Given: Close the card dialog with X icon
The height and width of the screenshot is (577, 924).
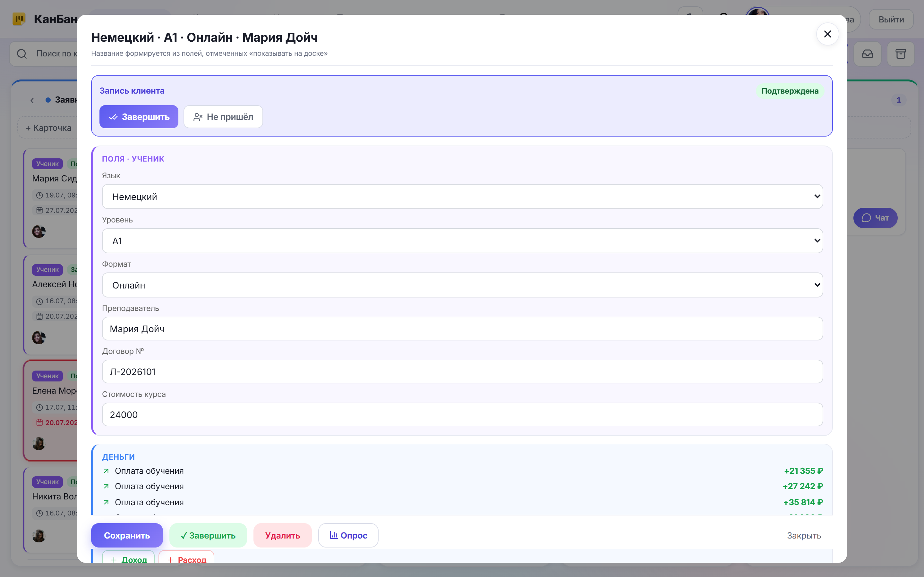Looking at the screenshot, I should point(827,34).
